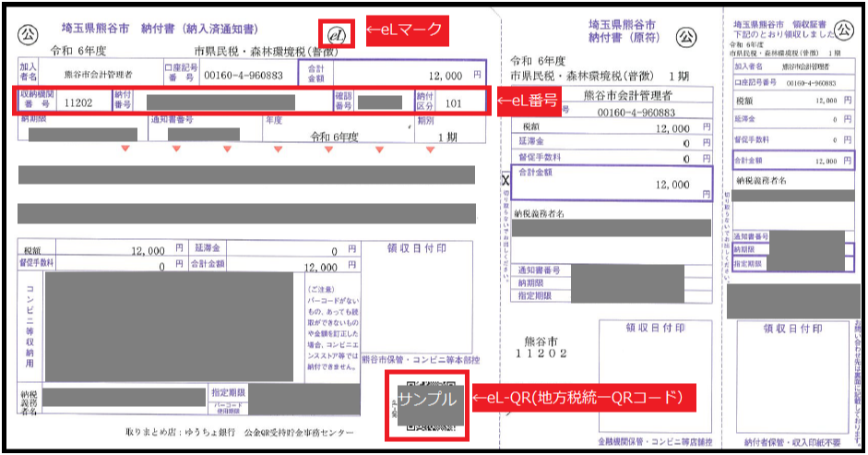Click the 税額 12,000 on the 原符 slip

tap(672, 128)
